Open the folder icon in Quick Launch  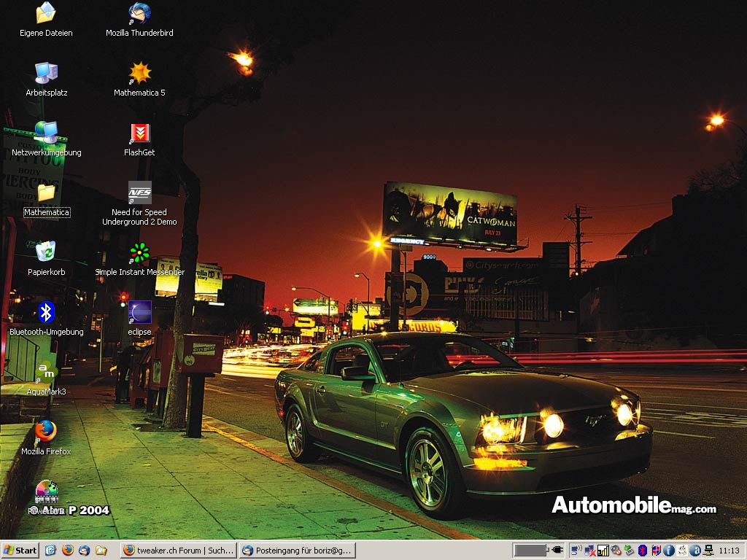[x=101, y=551]
